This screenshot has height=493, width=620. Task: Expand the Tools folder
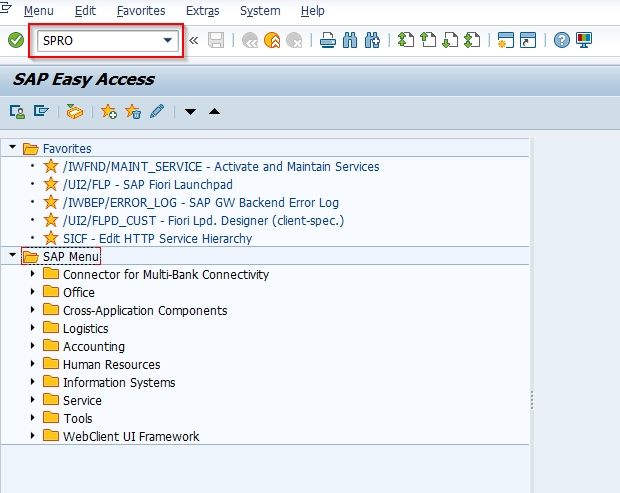tap(33, 417)
